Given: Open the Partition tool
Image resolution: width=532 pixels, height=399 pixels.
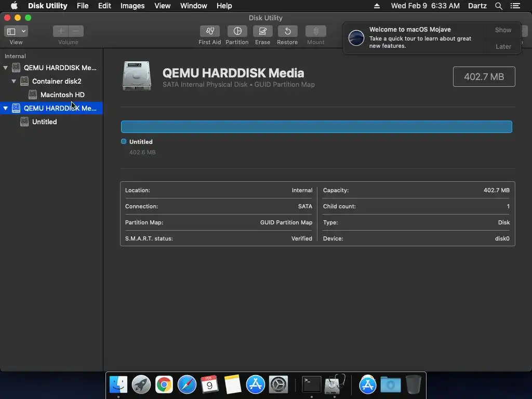Looking at the screenshot, I should [237, 31].
